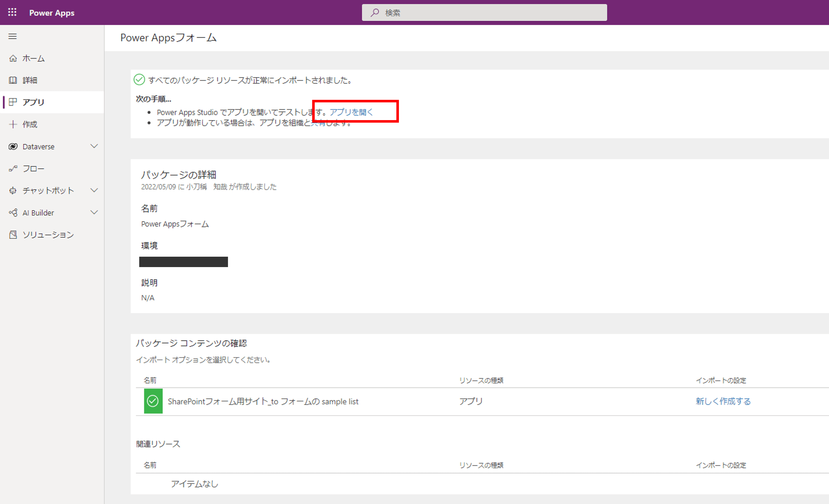Click the アプリ resource type cell
The width and height of the screenshot is (829, 504).
tap(471, 401)
